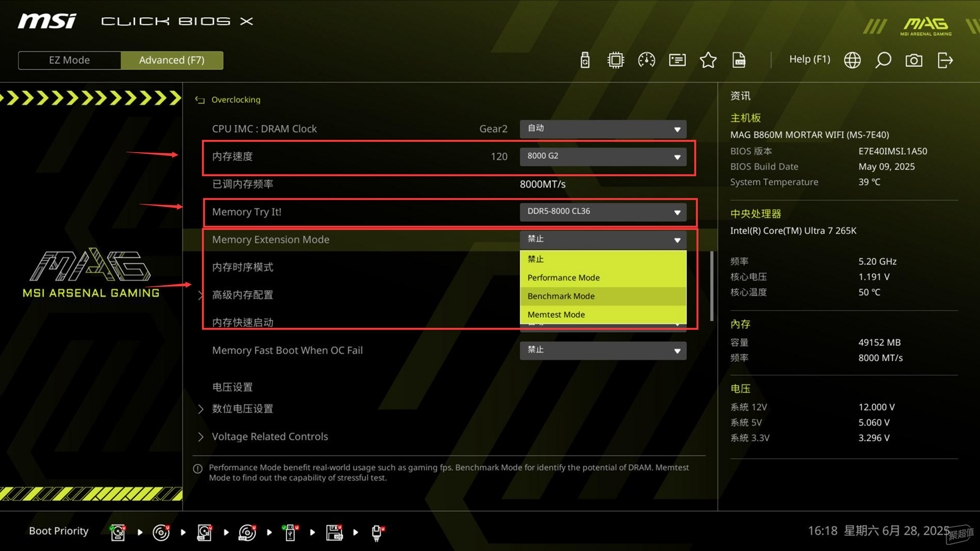Select the USB floppy boot device icon
980x551 pixels.
pyautogui.click(x=334, y=532)
